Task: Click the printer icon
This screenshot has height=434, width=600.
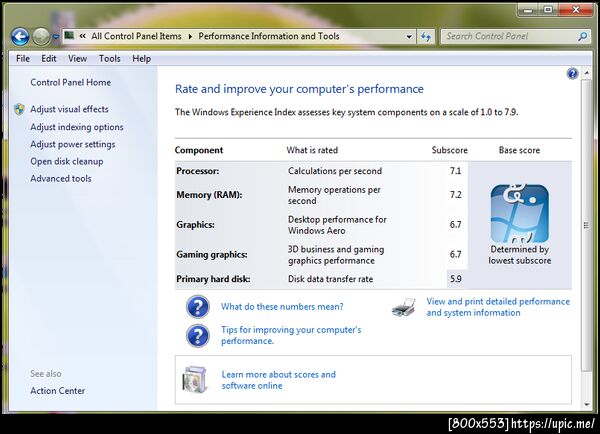Action: click(x=404, y=307)
